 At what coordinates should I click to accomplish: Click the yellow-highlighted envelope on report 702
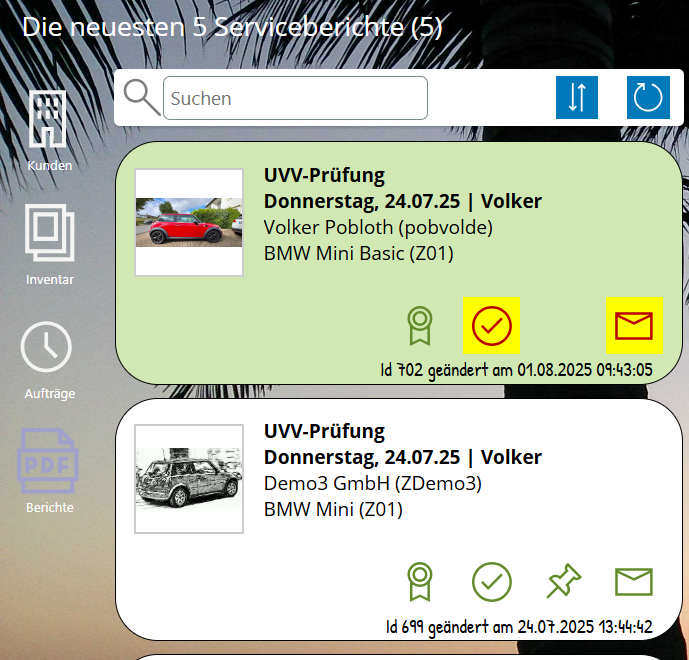[x=634, y=326]
